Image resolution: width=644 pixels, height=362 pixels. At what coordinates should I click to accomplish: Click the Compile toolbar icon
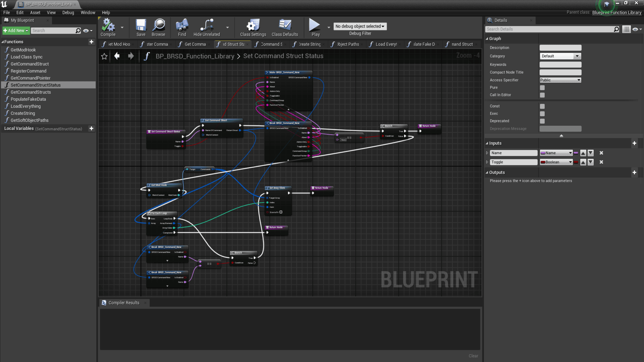pyautogui.click(x=108, y=25)
